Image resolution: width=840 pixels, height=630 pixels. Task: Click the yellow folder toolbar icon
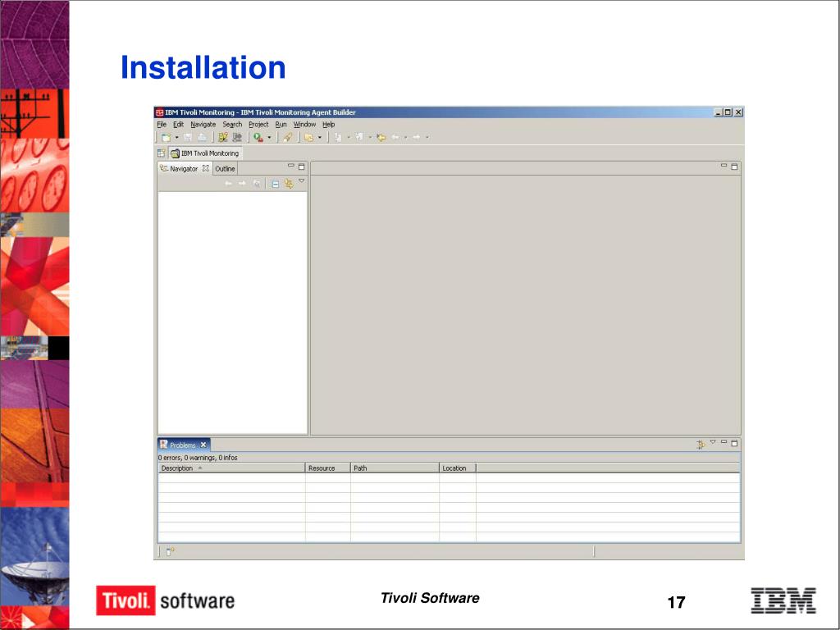[308, 138]
